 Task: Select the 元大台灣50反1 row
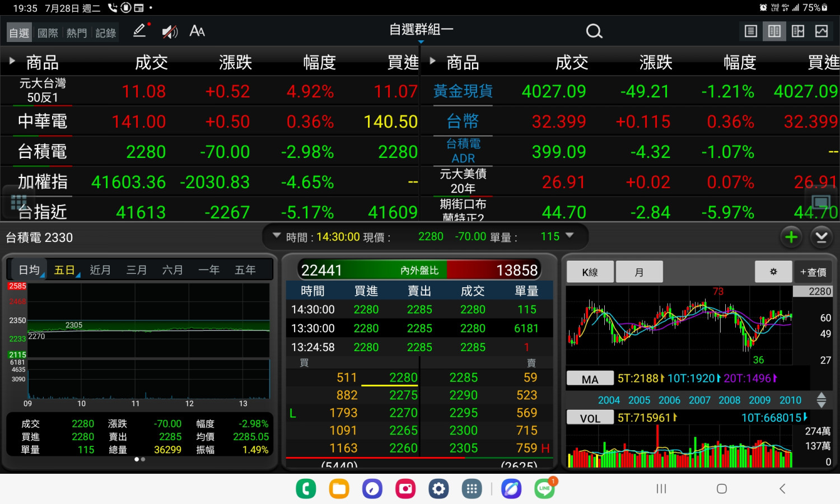click(x=209, y=91)
